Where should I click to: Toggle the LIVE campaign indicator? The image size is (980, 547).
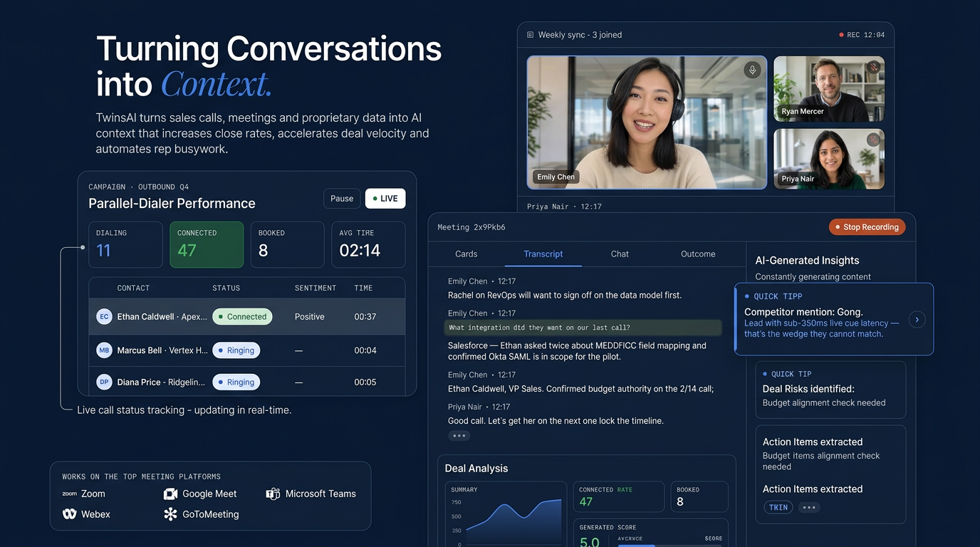385,199
